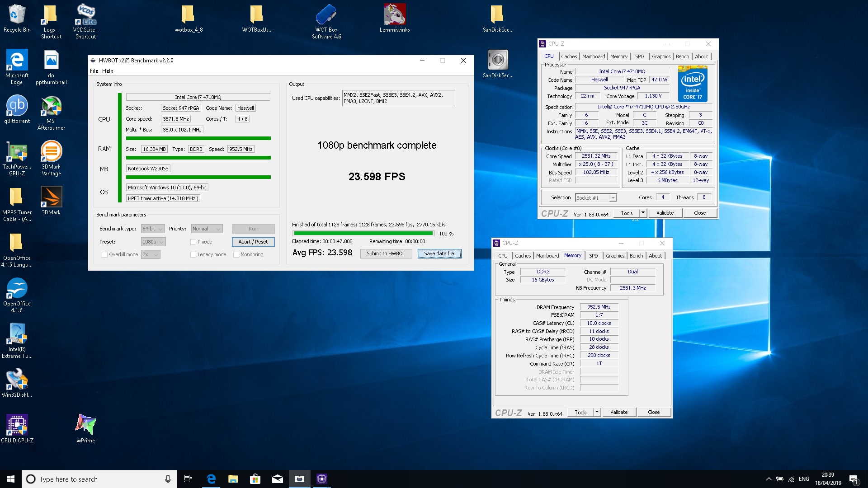Switch to Caches tab in upper CPU-Z
Image resolution: width=868 pixels, height=488 pixels.
[569, 56]
